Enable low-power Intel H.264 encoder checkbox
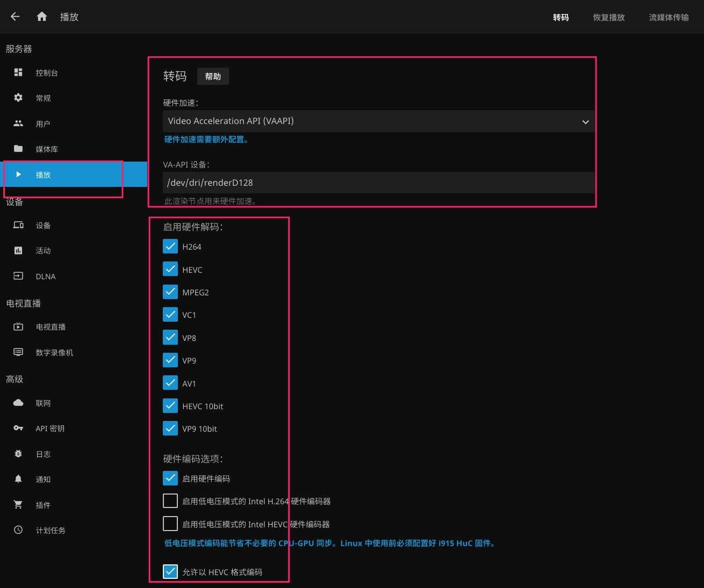704x588 pixels. 170,501
